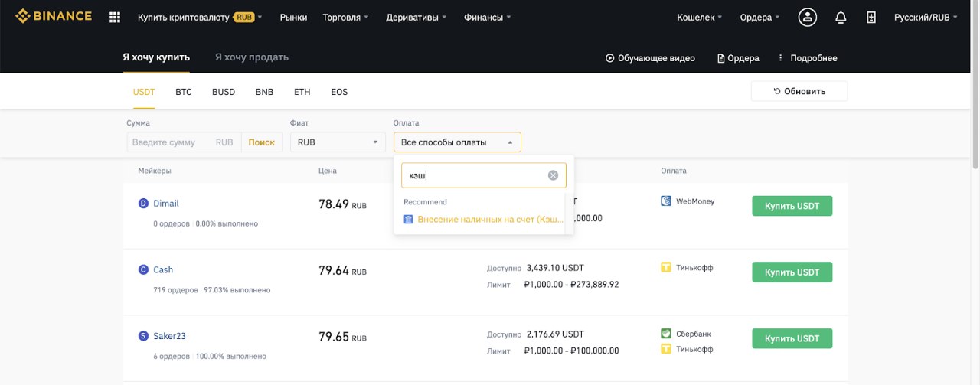Open the Русский/RUB language selector
This screenshot has height=385, width=980.
[926, 17]
